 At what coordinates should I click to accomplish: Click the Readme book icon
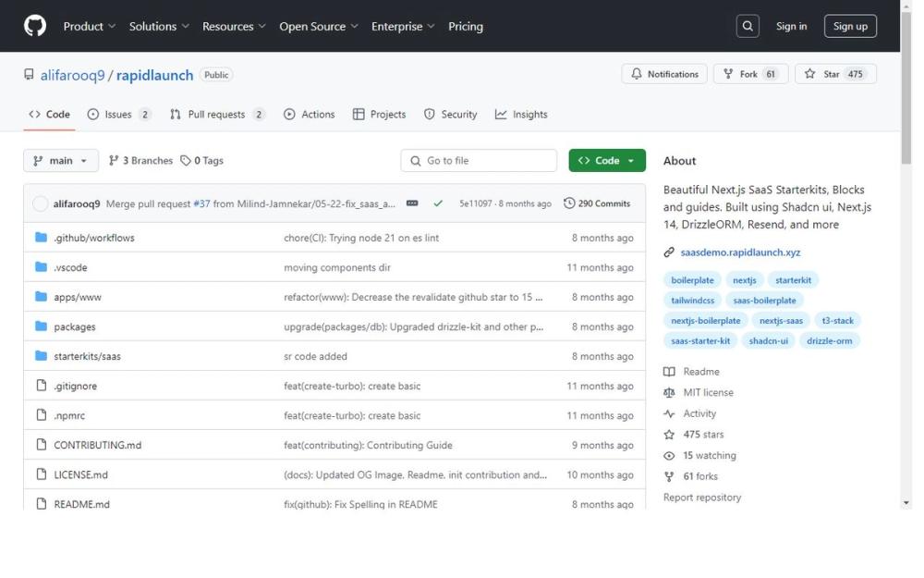(669, 372)
